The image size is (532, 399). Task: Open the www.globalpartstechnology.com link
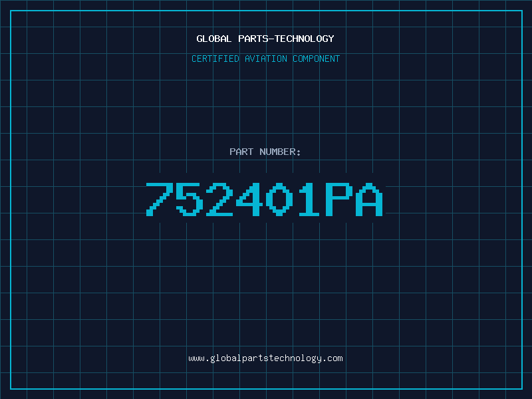265,358
